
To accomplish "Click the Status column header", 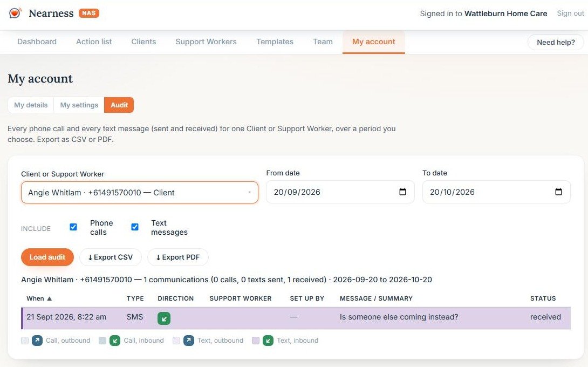I will [543, 298].
